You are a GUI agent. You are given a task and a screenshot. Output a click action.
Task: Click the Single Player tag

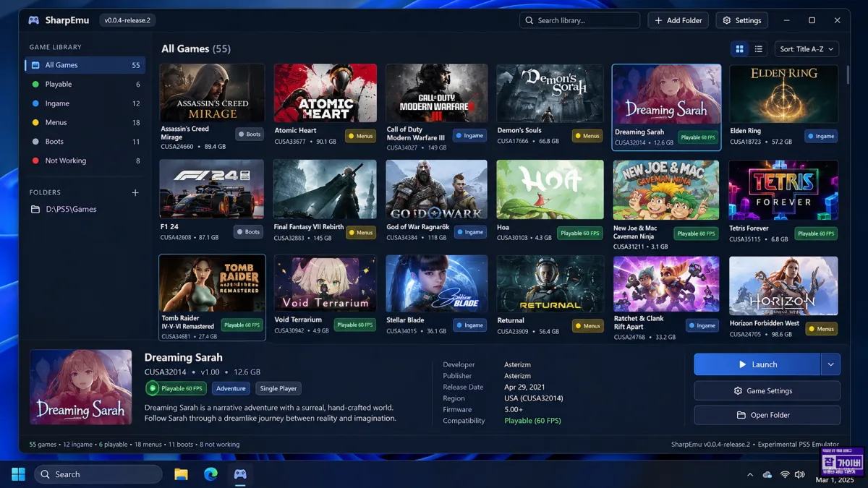coord(278,388)
